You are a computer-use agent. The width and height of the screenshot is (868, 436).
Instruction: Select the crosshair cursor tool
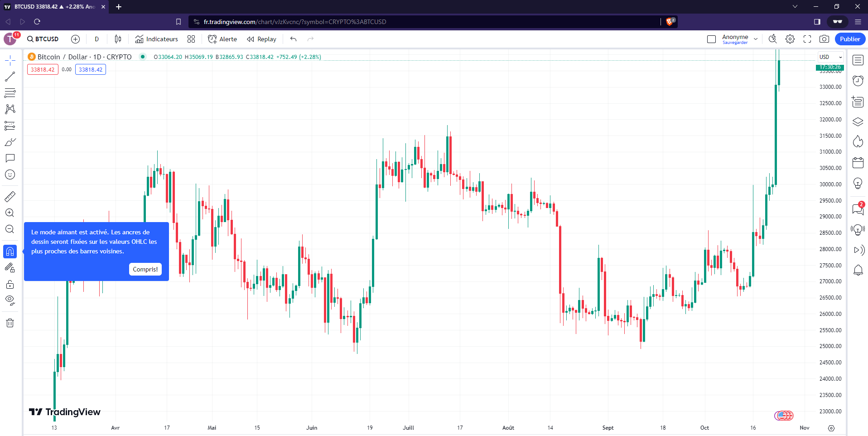click(10, 60)
